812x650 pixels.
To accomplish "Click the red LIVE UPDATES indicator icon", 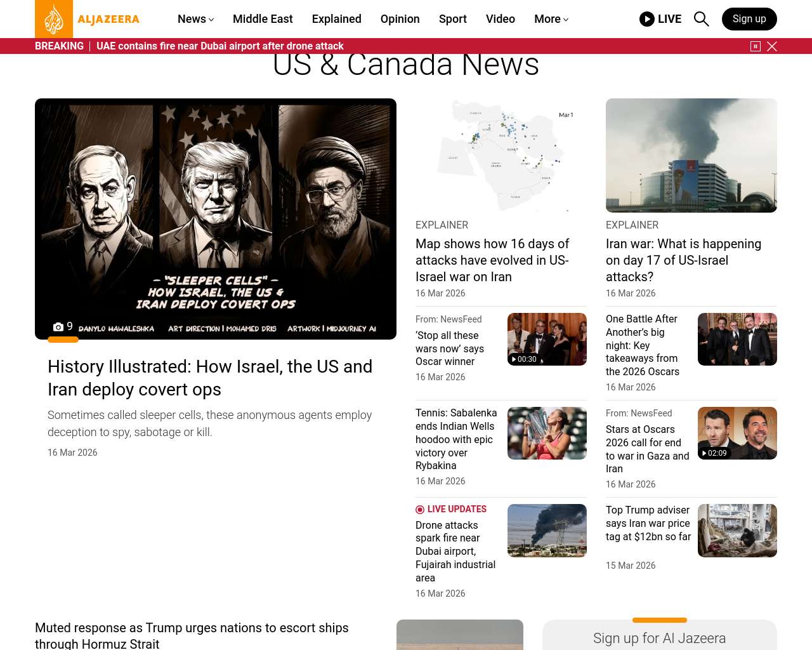I will click(420, 510).
